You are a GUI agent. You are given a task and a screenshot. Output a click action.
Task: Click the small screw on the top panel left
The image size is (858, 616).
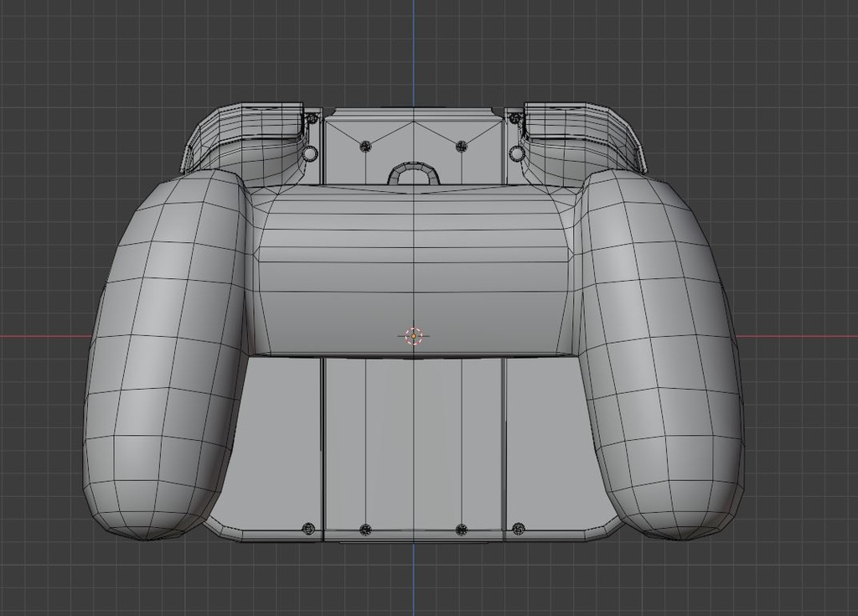[x=366, y=146]
